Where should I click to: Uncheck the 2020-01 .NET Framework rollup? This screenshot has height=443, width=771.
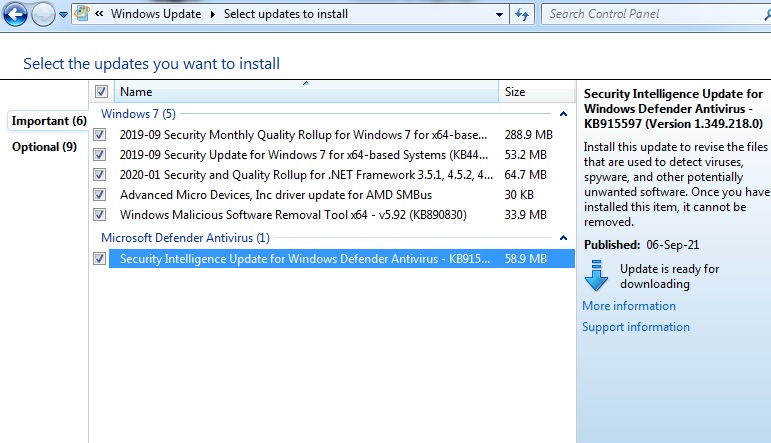[100, 175]
